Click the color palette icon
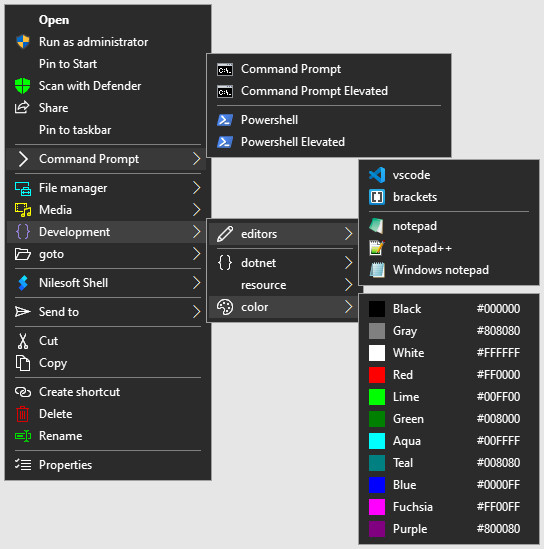The image size is (544, 549). pos(225,307)
